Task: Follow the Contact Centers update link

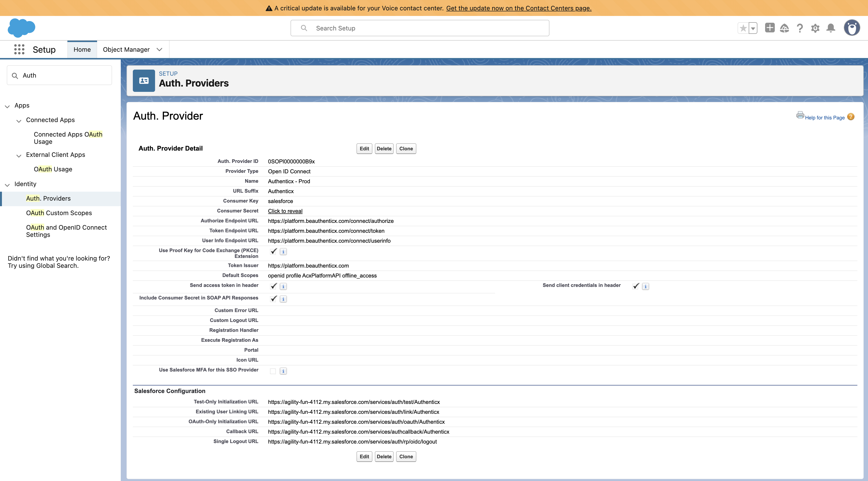Action: [519, 8]
